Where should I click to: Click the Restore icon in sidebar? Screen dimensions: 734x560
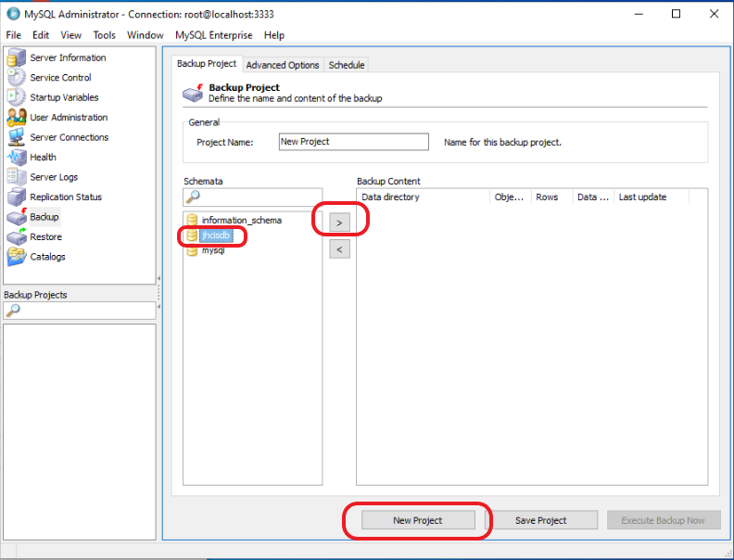17,237
